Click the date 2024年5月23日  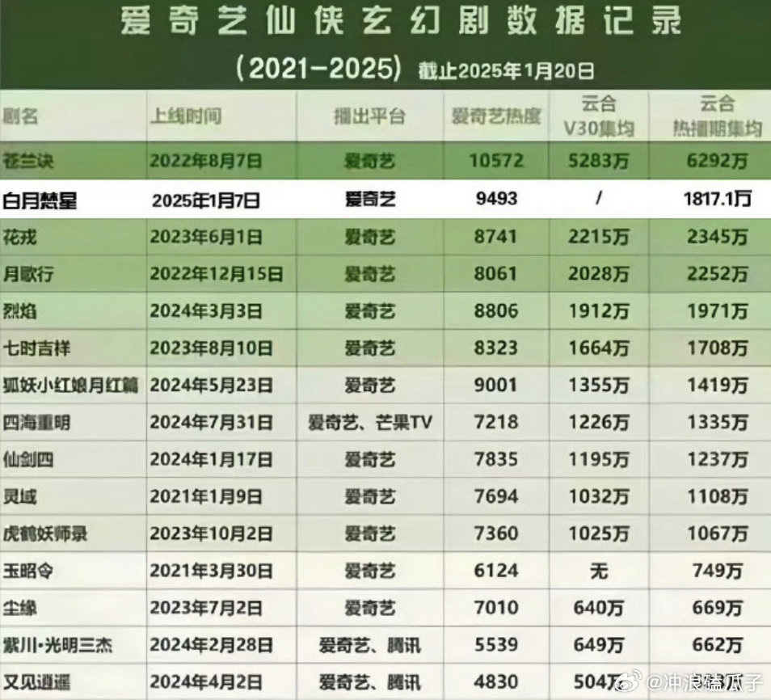[212, 386]
